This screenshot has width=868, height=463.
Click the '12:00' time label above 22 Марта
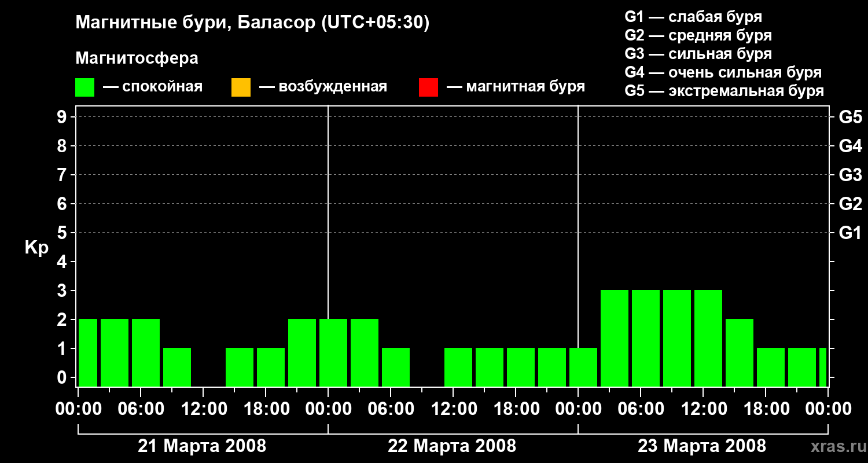(x=453, y=409)
